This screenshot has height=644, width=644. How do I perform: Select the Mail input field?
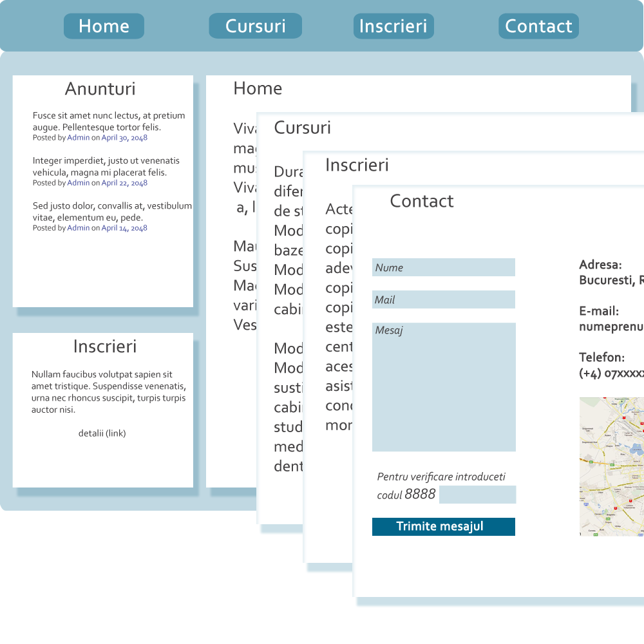point(443,299)
